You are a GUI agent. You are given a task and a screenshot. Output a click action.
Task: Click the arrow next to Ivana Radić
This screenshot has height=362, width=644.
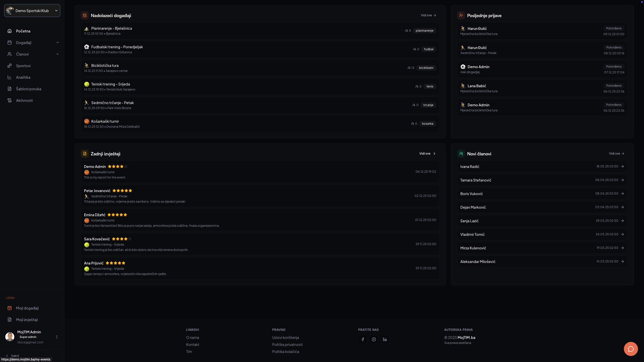pyautogui.click(x=623, y=166)
